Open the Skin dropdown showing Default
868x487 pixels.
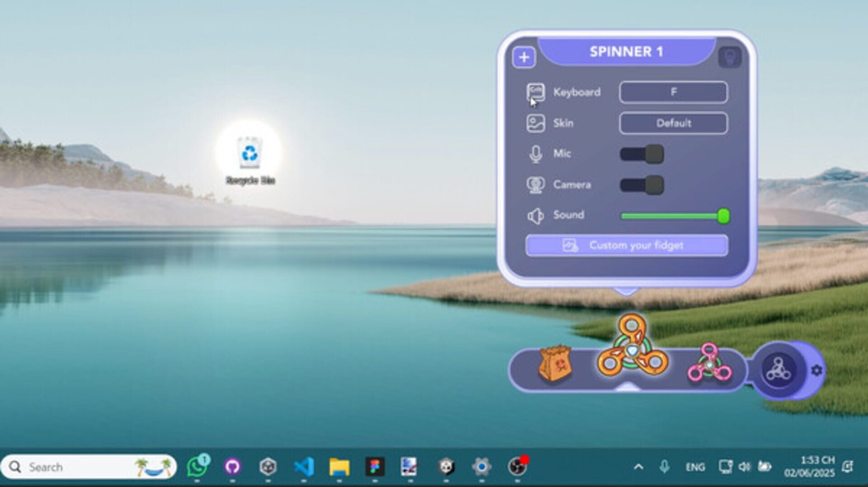tap(673, 123)
